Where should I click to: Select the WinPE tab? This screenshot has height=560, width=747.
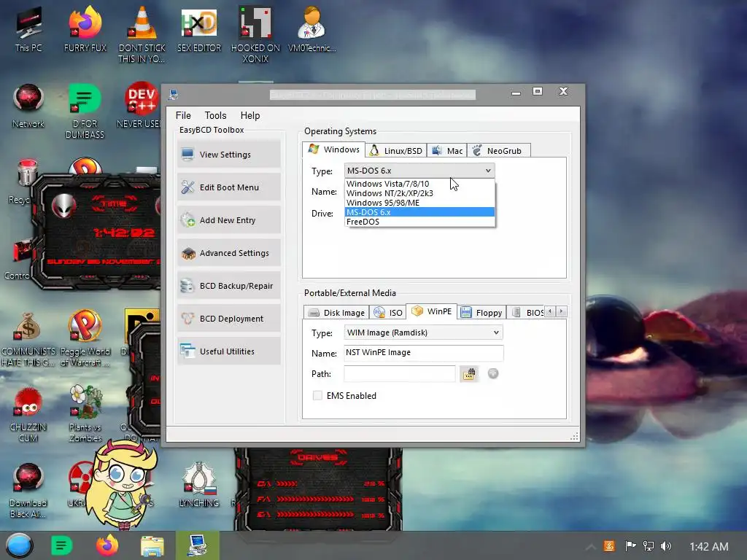point(432,311)
